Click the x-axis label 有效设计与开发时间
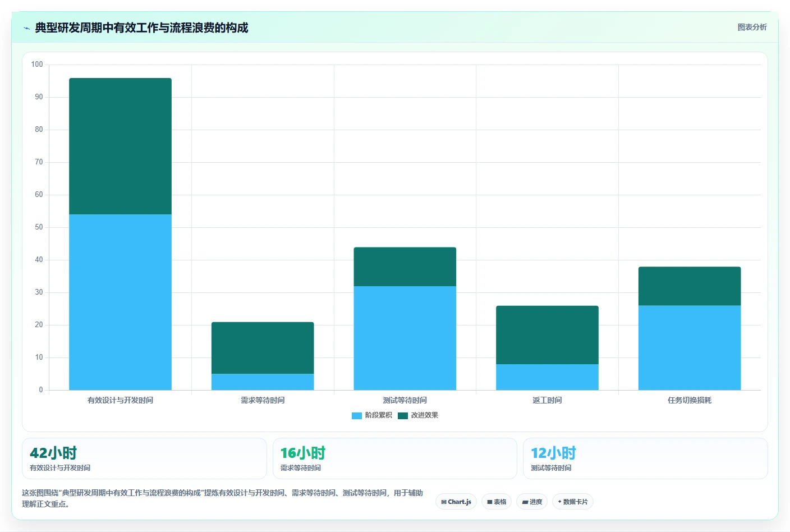 (120, 400)
